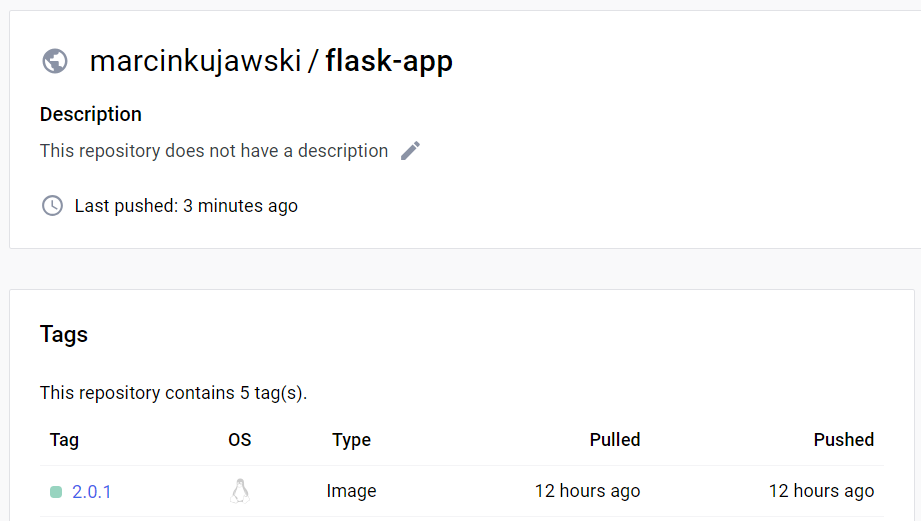Edit the description with the pencil icon
This screenshot has width=921, height=521.
410,151
